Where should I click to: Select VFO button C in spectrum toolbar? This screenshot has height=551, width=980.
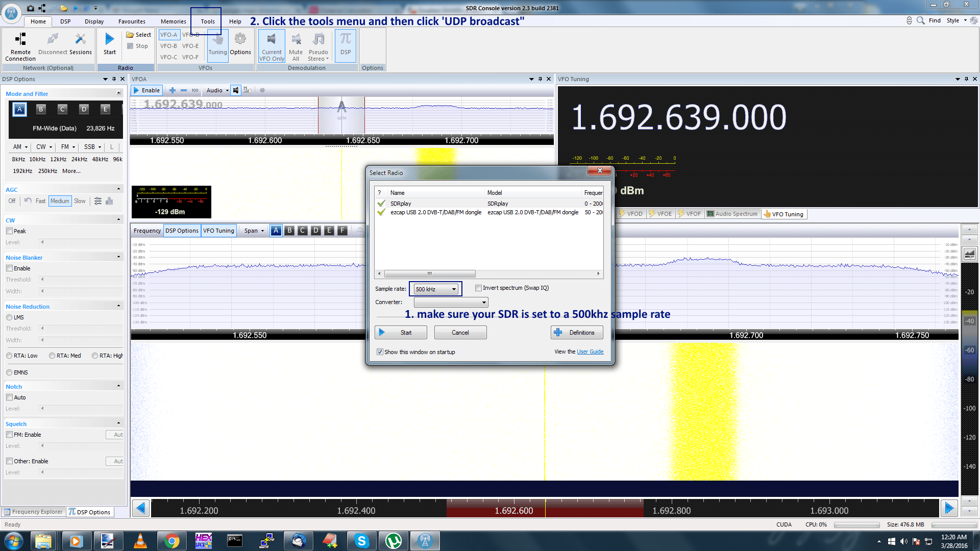coord(303,231)
